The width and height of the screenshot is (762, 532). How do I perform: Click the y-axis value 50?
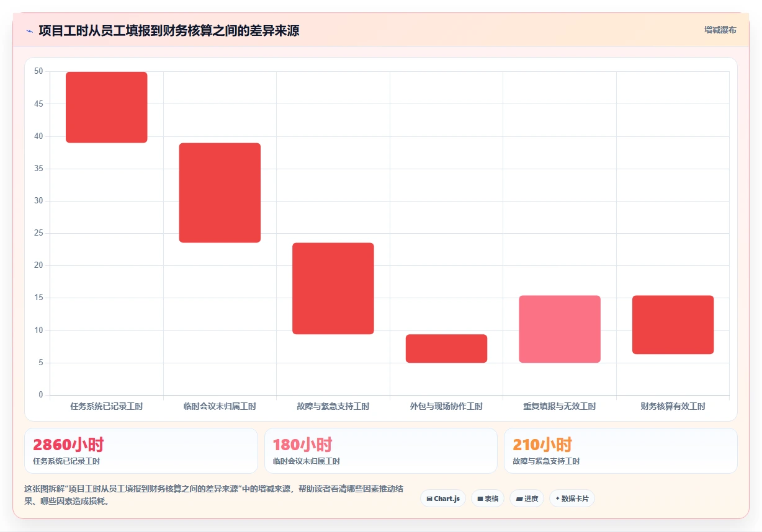[38, 71]
